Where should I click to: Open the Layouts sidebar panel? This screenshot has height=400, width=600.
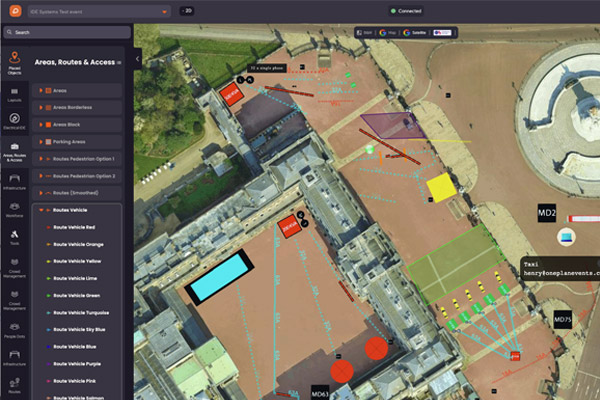pos(15,95)
